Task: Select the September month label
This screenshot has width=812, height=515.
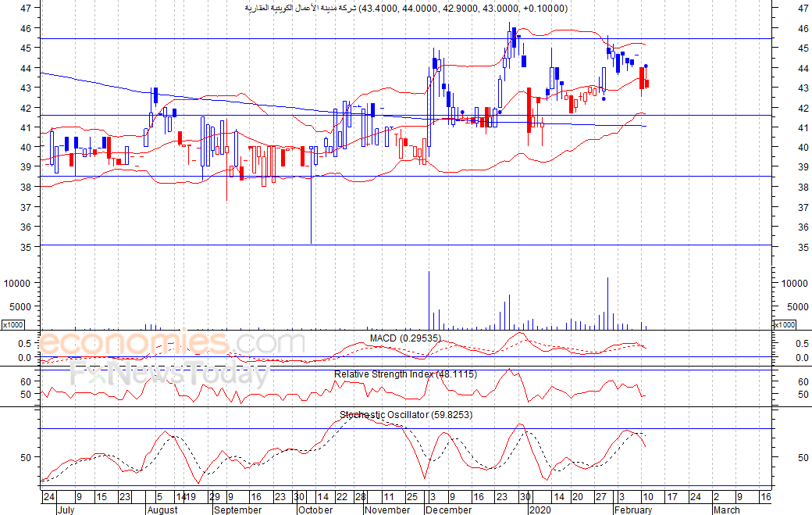Action: point(238,510)
